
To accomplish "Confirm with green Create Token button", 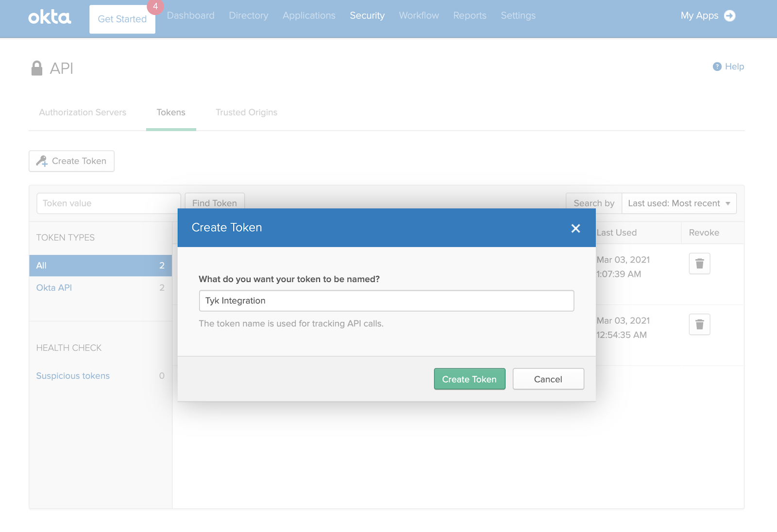I will pos(469,379).
